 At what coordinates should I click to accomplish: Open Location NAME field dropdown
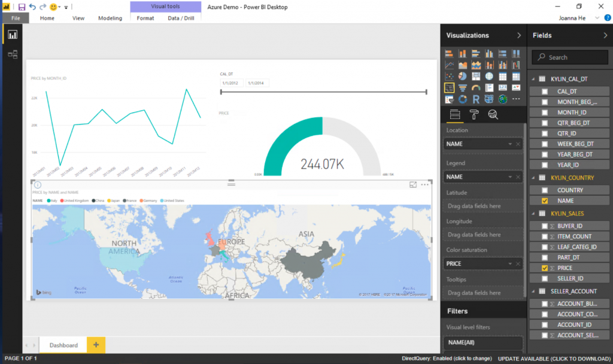coord(510,144)
